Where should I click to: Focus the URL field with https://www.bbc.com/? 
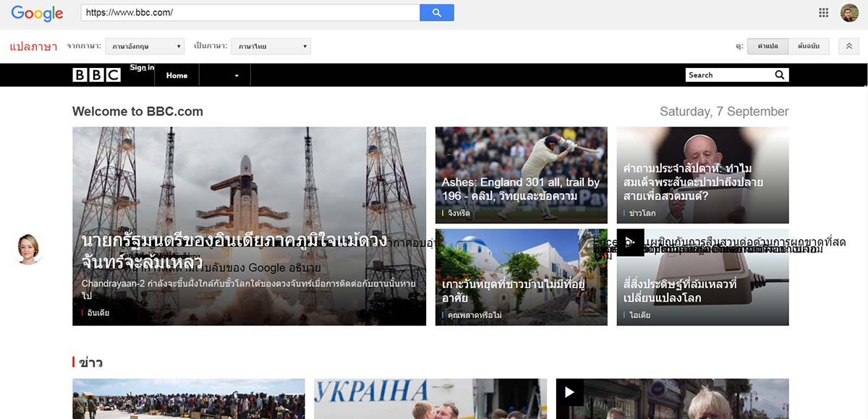[250, 12]
